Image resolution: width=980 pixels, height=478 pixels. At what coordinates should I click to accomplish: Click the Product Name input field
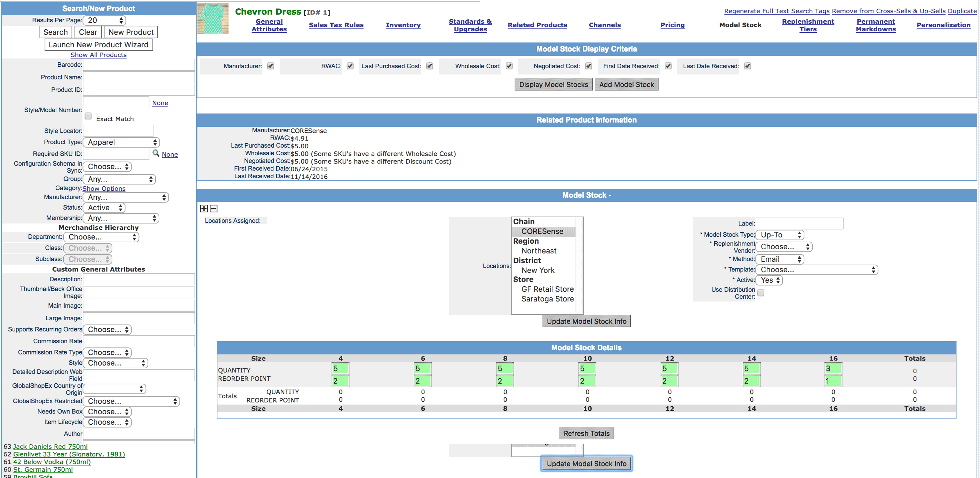(139, 78)
